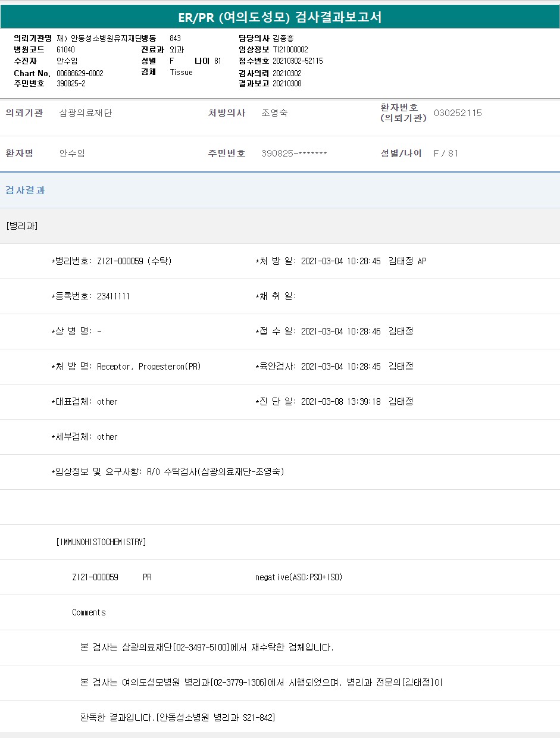This screenshot has height=738, width=560.
Task: Select attending doctor name 김종홍
Action: click(x=283, y=38)
